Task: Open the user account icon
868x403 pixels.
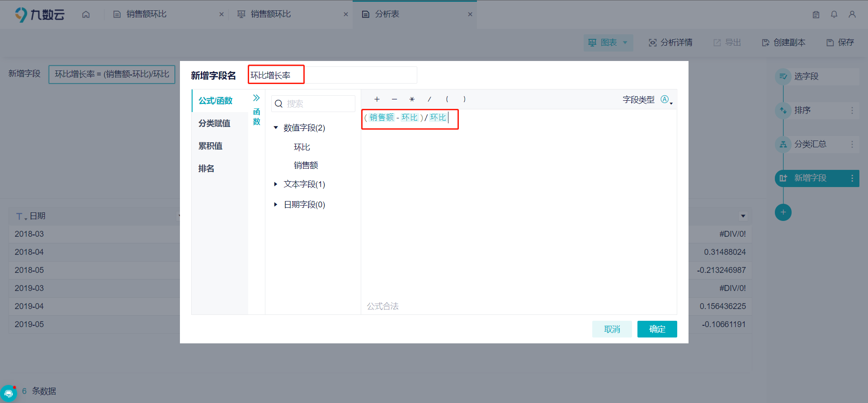Action: point(852,14)
